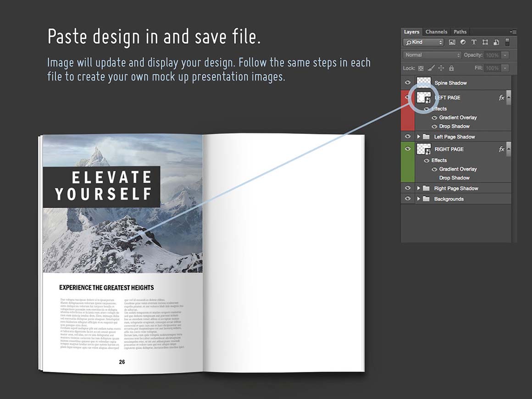
Task: Switch to the Paths tab
Action: (x=460, y=32)
